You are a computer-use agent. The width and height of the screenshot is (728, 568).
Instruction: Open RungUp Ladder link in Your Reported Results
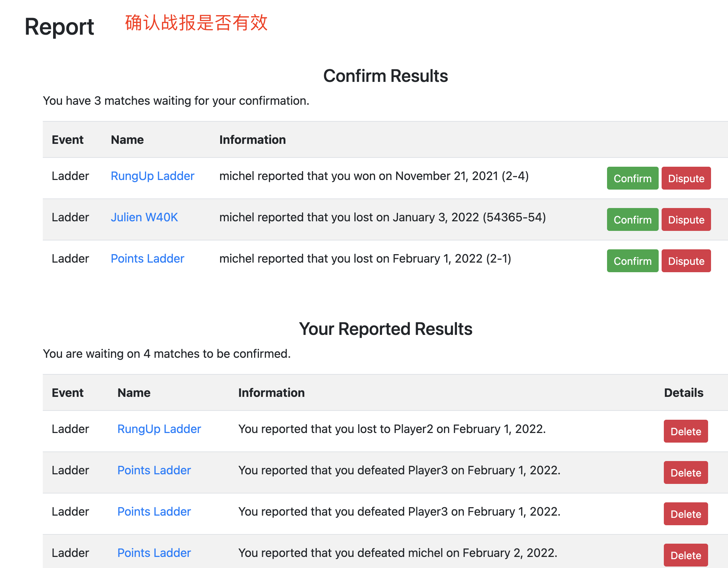coord(159,429)
